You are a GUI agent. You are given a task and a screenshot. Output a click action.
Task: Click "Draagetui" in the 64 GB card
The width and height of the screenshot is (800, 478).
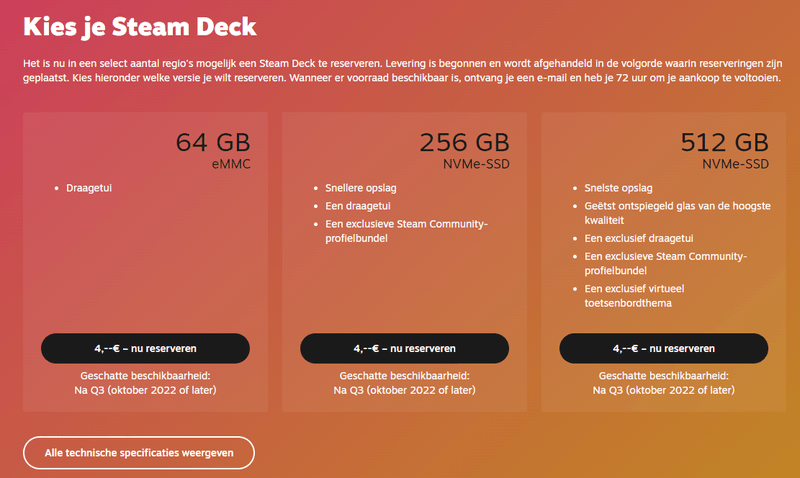pyautogui.click(x=89, y=188)
